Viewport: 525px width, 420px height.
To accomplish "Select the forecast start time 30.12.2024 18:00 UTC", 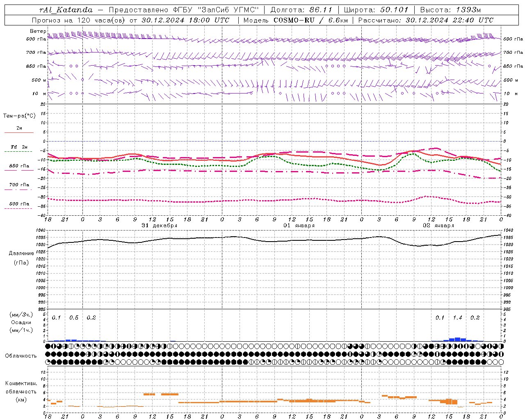I will [185, 20].
